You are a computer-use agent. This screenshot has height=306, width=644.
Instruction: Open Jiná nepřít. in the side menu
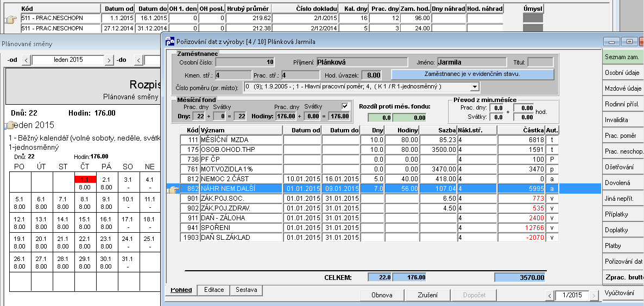click(x=623, y=199)
